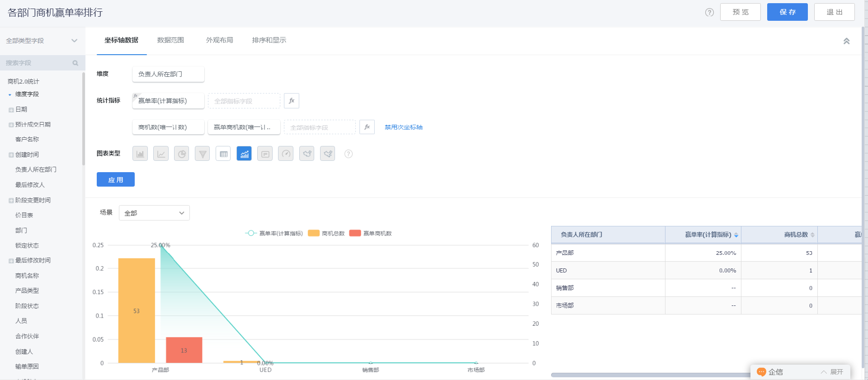Click the 产品部 row in the data table

(x=706, y=253)
